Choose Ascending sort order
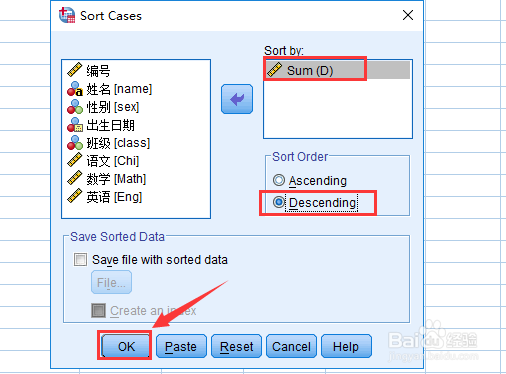506x374 pixels. coord(310,180)
